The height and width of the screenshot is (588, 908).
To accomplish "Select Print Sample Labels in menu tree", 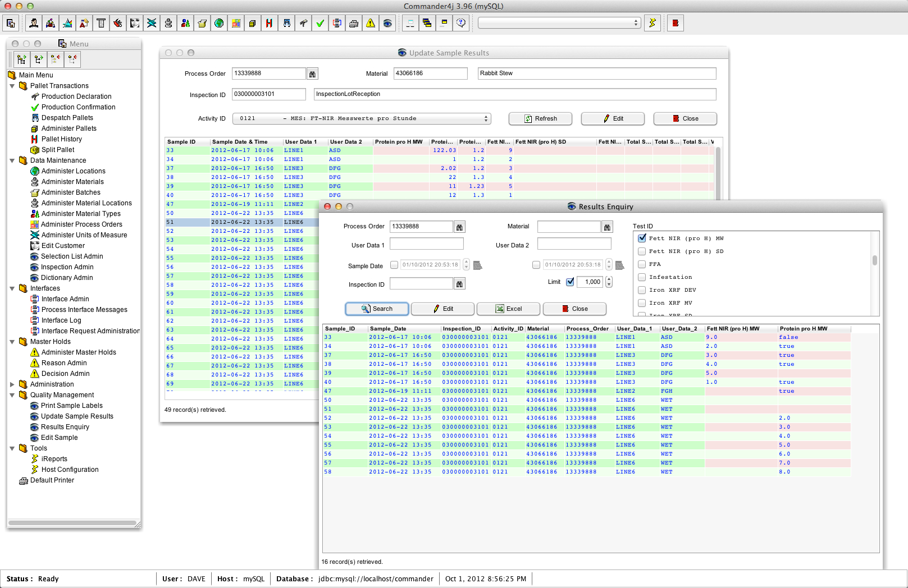I will click(x=71, y=406).
